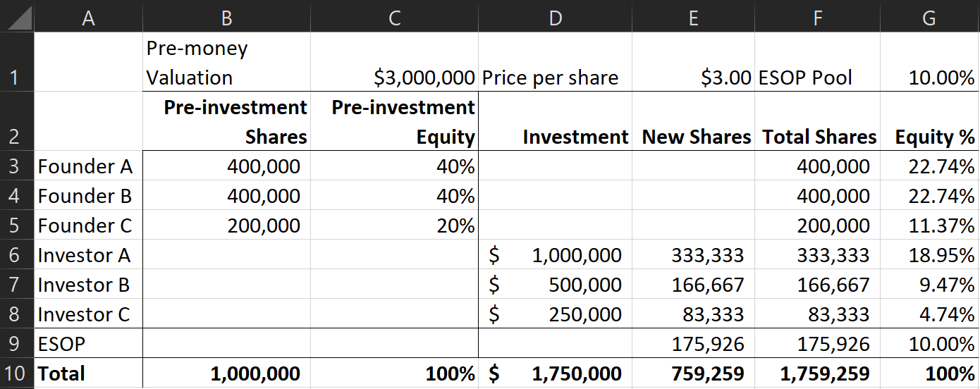The height and width of the screenshot is (389, 980).
Task: Click the 'New Shares' header cell
Action: [x=694, y=121]
